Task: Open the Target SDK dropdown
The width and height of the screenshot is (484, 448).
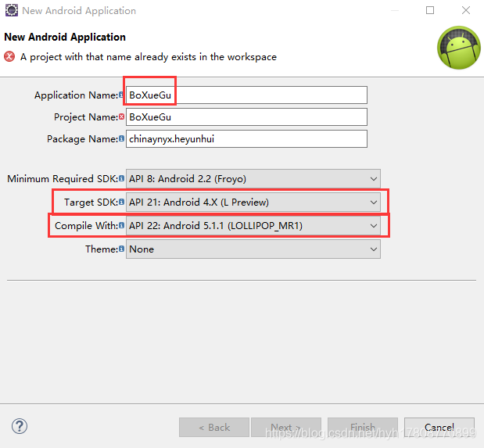Action: pyautogui.click(x=253, y=202)
